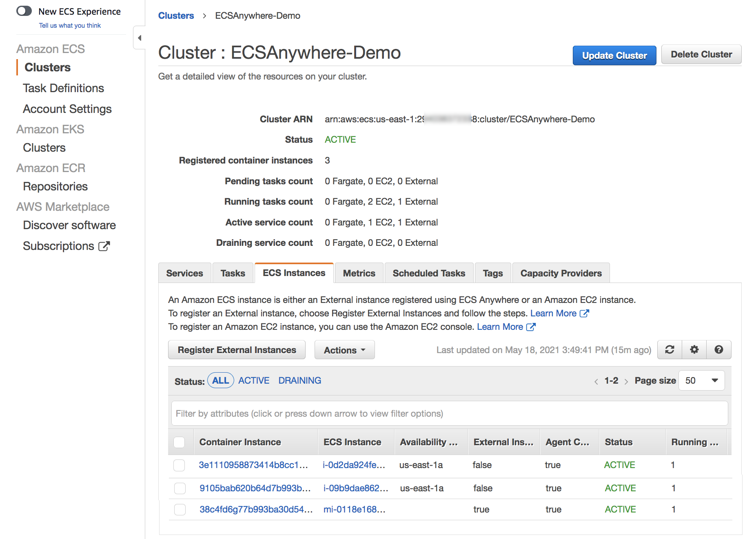756x539 pixels.
Task: Click Tell us what you think link
Action: tap(70, 25)
